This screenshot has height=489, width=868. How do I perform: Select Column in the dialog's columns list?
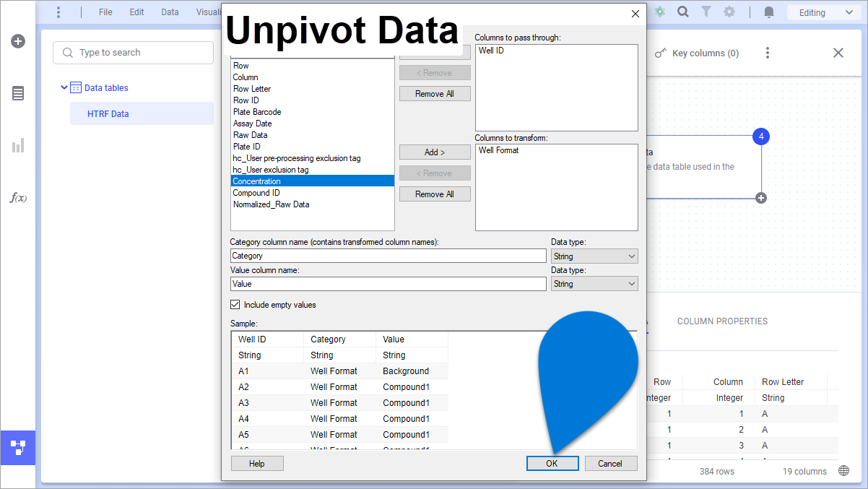pyautogui.click(x=246, y=77)
